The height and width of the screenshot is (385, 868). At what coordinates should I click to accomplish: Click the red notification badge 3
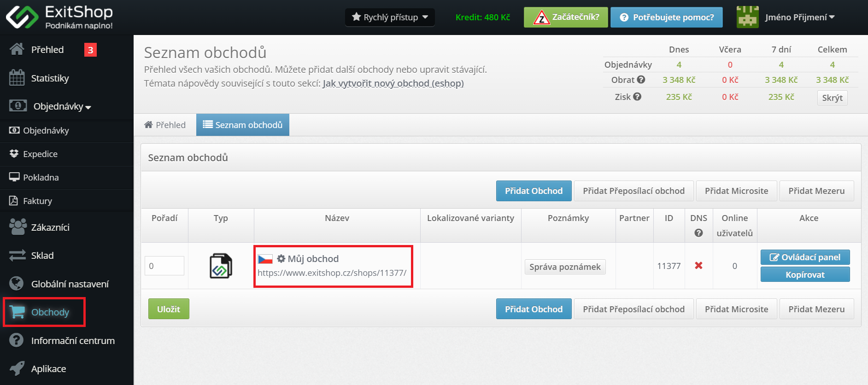point(90,50)
